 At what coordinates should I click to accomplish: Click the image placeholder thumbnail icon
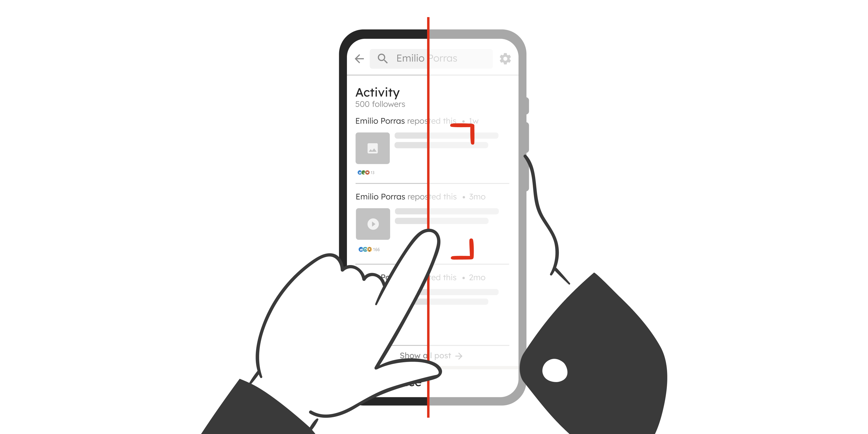373,148
